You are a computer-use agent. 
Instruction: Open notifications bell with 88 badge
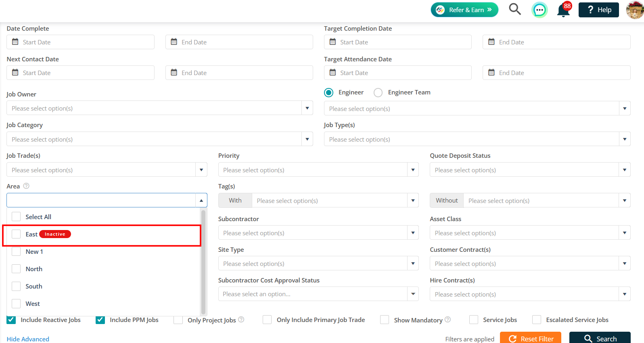coord(564,10)
